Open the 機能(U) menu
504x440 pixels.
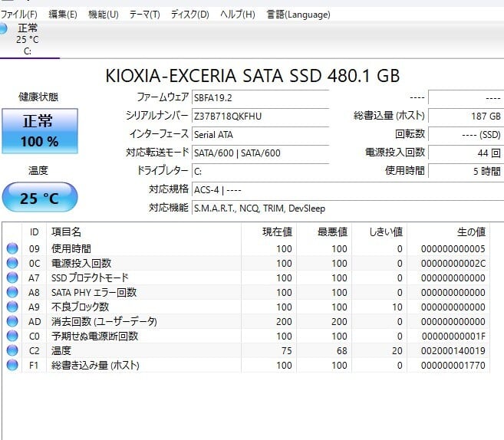pos(104,15)
